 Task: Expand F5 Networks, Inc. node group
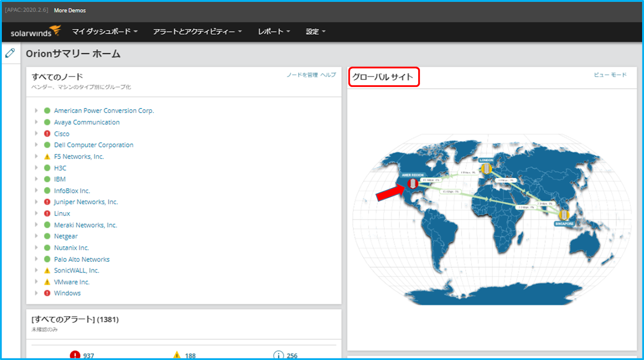click(x=36, y=156)
